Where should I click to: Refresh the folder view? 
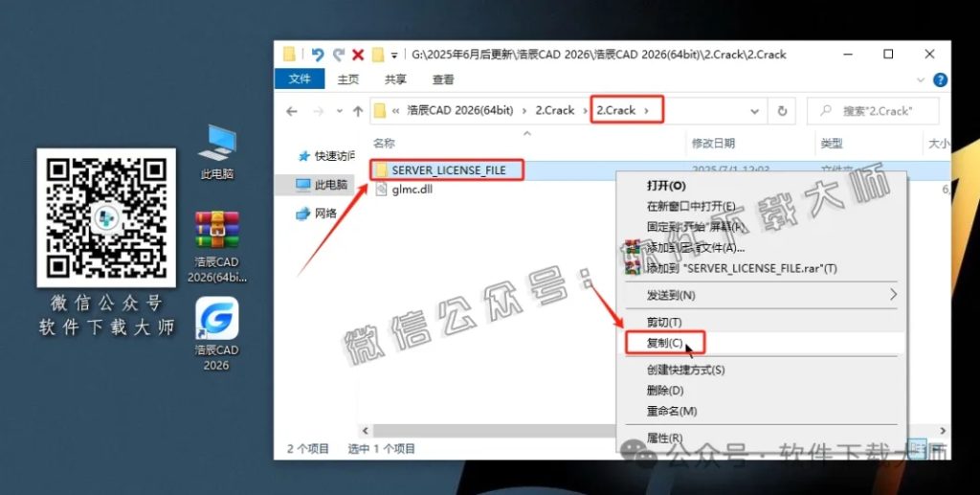coord(782,111)
